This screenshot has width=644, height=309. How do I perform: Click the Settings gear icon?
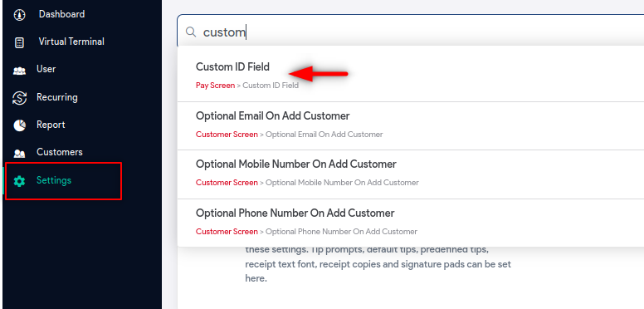point(19,181)
